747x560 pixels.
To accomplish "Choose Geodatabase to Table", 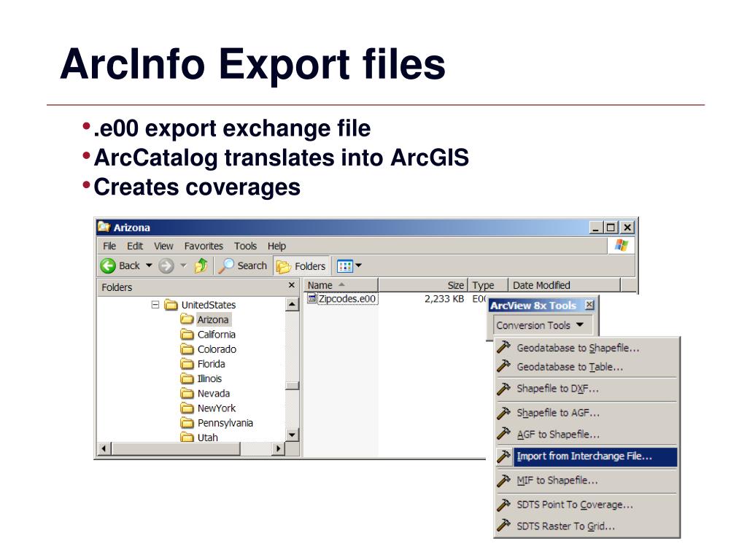I will [x=586, y=367].
